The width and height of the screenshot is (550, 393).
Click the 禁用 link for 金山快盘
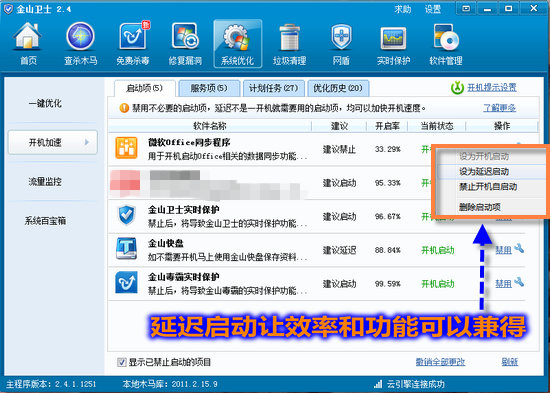point(503,250)
